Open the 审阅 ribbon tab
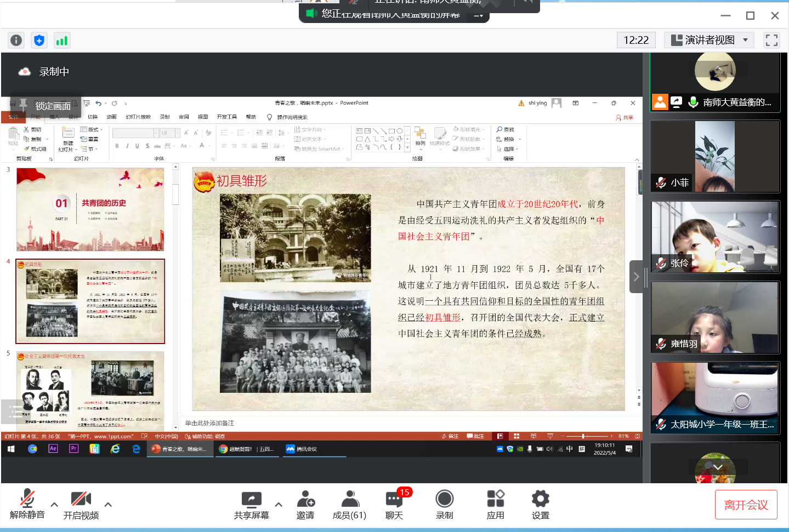Image resolution: width=789 pixels, height=532 pixels. click(x=183, y=117)
